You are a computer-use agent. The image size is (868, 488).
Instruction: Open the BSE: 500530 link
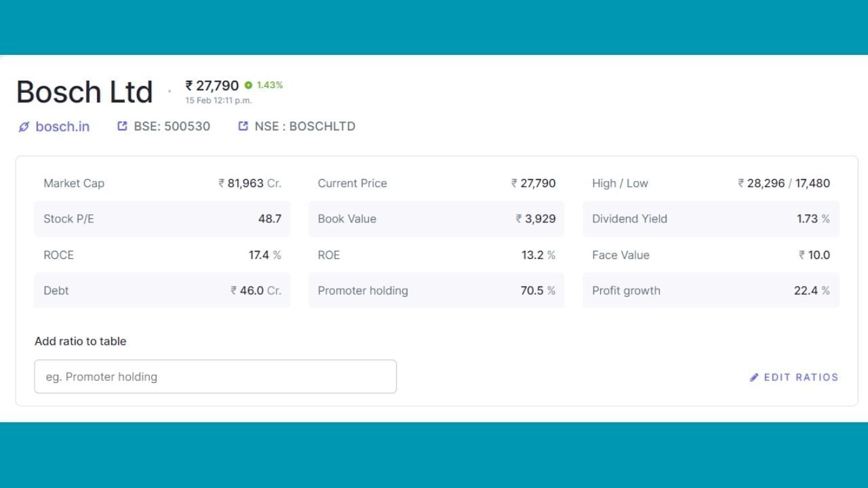pyautogui.click(x=172, y=126)
